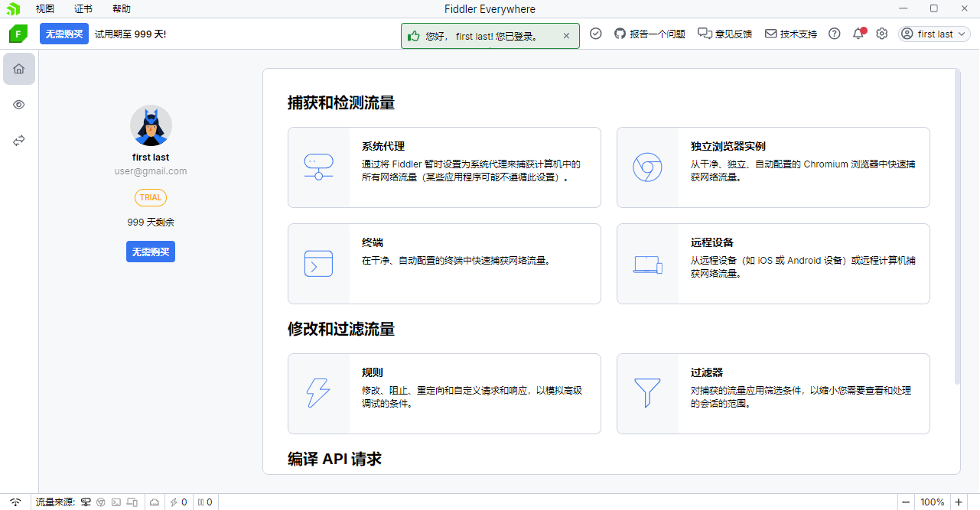Click the 规则 lightning bolt icon
Screen dimensions: 980x510
[318, 393]
